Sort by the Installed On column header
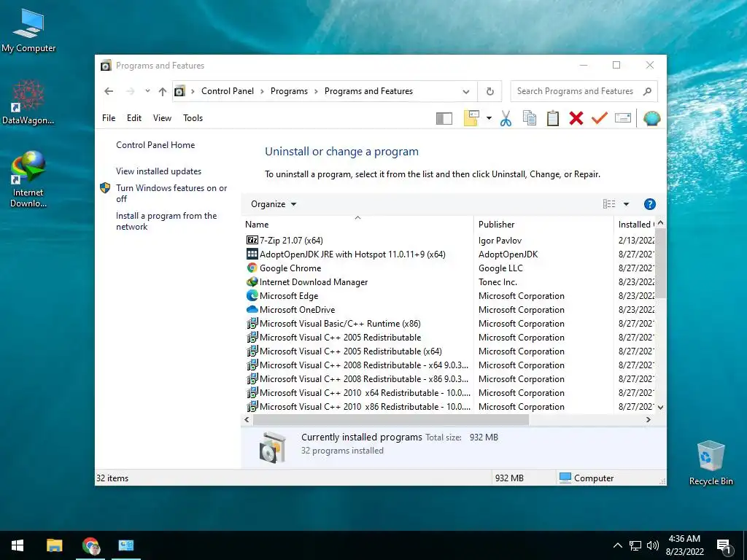Screen dimensions: 747x560 click(x=635, y=225)
